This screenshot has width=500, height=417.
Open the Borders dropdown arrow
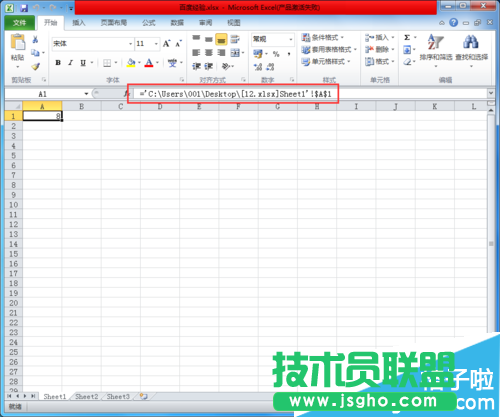click(x=116, y=63)
